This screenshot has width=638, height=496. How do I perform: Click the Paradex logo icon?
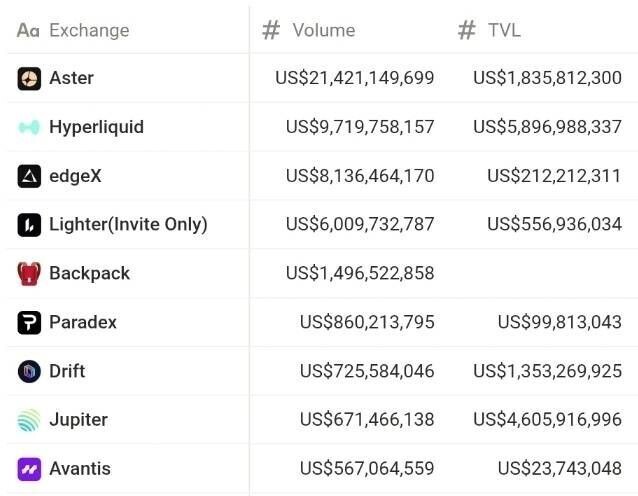[29, 322]
